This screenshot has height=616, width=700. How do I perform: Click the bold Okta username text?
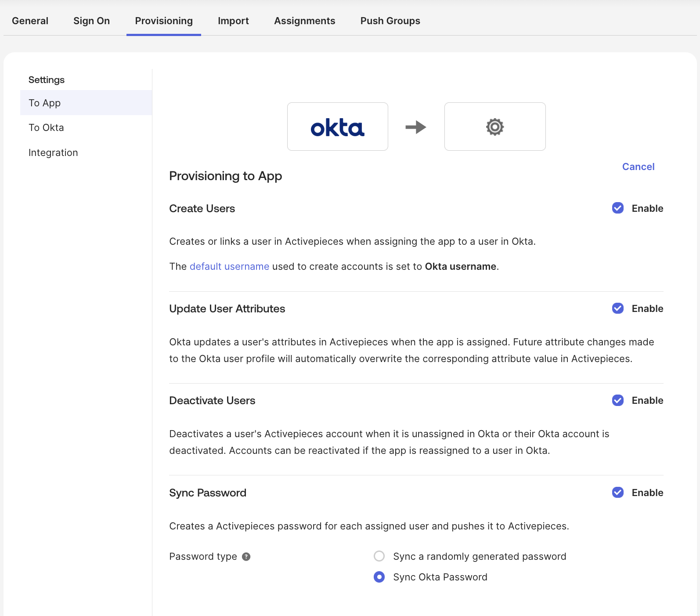(x=460, y=266)
